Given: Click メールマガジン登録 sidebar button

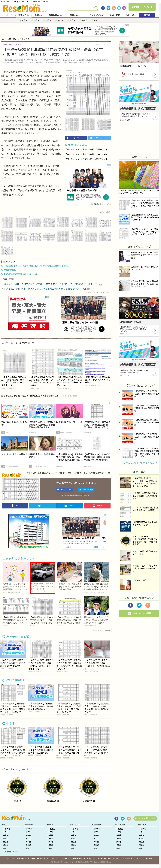Looking at the screenshot, I should pos(138,614).
